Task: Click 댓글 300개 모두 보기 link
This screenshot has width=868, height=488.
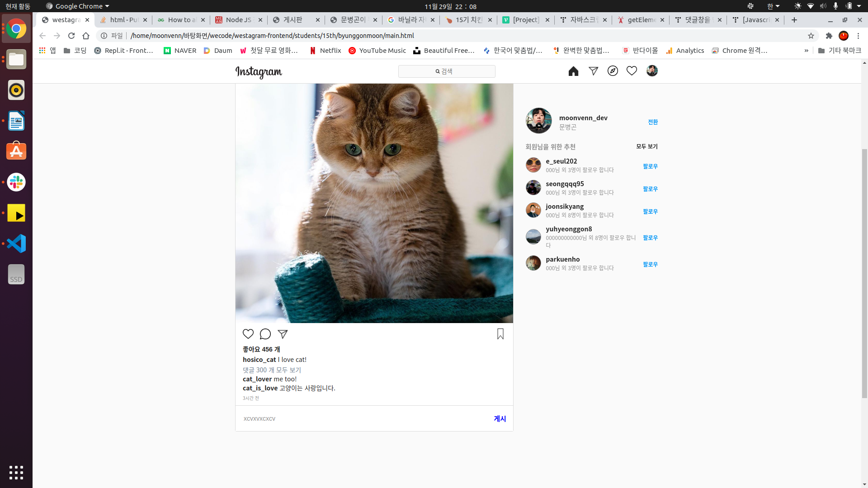Action: (x=272, y=370)
